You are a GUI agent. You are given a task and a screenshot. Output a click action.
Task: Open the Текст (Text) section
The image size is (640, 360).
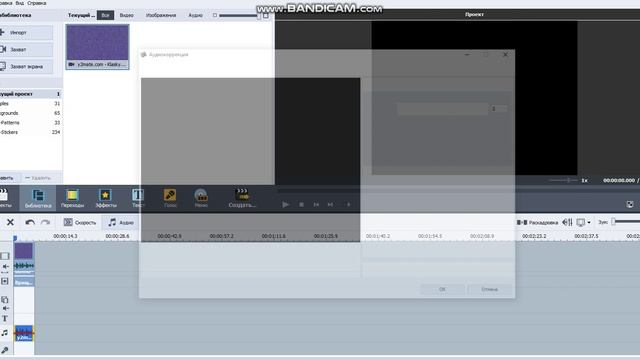tap(138, 198)
